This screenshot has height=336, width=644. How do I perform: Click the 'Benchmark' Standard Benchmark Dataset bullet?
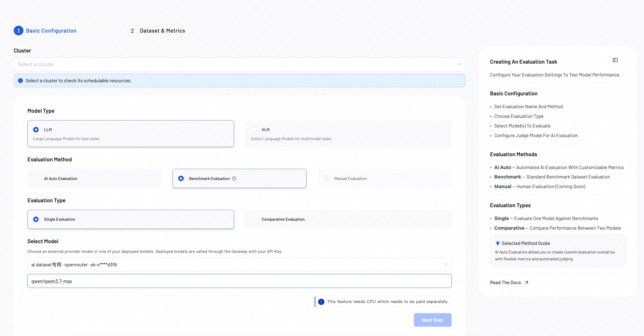(x=552, y=177)
